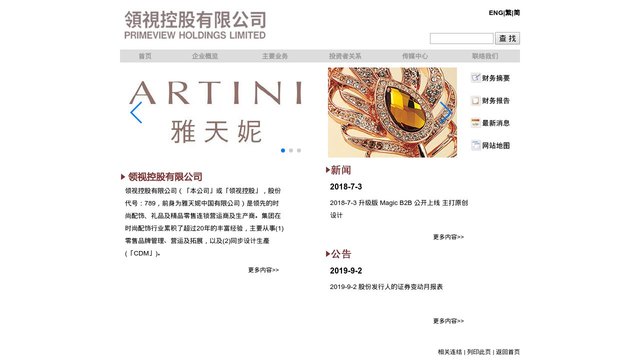Click the news date 2018-7-3
The height and width of the screenshot is (360, 640).
(x=346, y=187)
